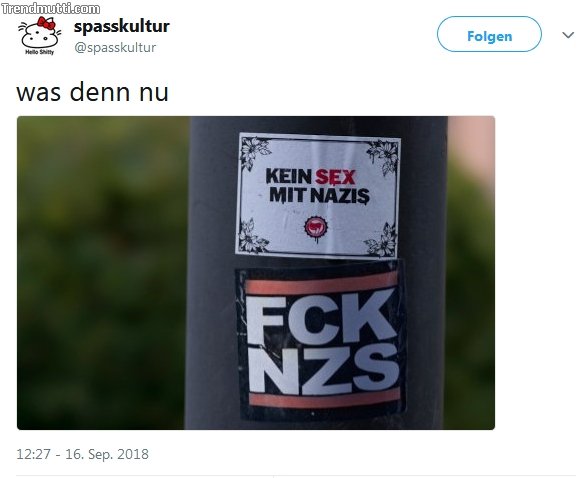583x478 pixels.
Task: Click the 'Kein Sex mit Nazis' sticker
Action: pos(318,196)
